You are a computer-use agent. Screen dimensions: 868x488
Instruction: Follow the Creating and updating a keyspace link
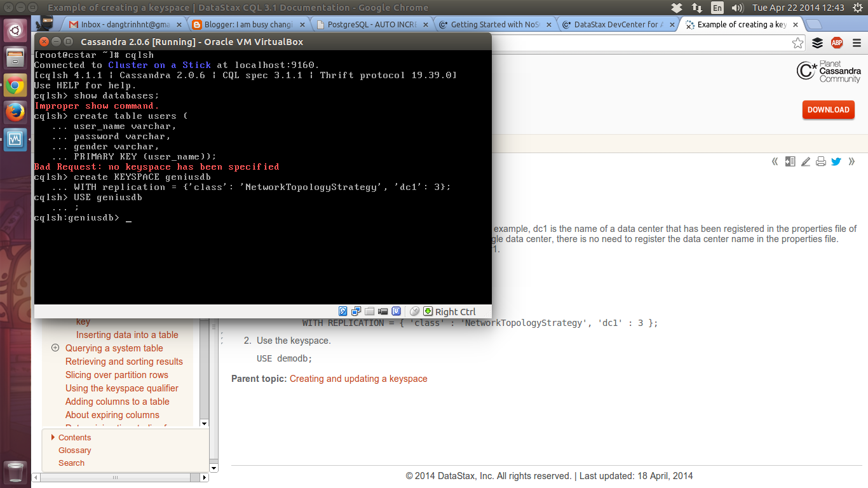358,379
